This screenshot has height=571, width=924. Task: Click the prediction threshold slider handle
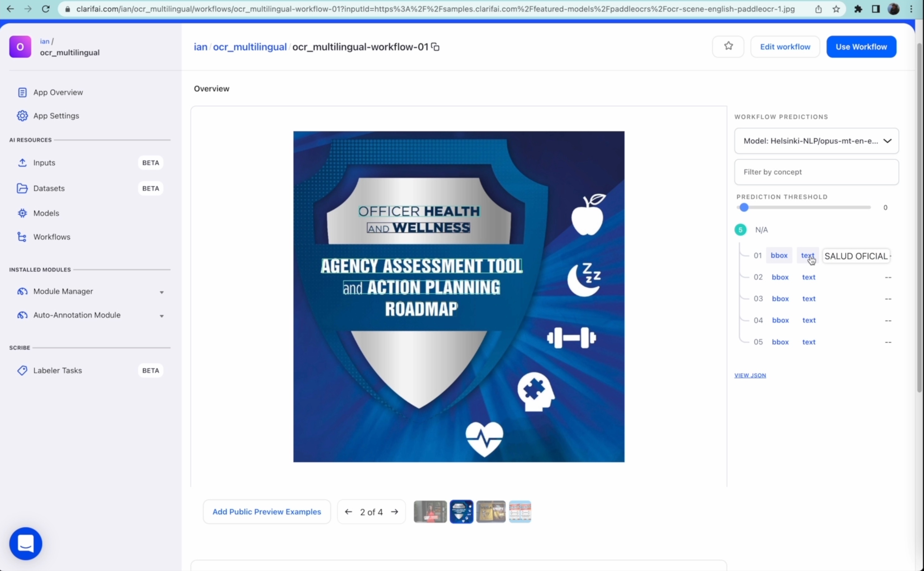pyautogui.click(x=744, y=207)
